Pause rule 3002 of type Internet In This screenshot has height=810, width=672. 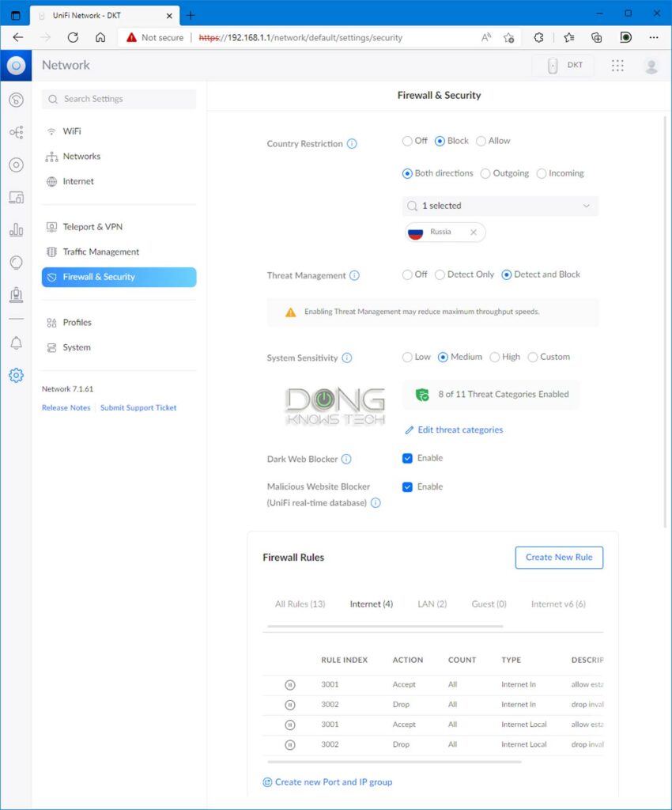click(290, 705)
